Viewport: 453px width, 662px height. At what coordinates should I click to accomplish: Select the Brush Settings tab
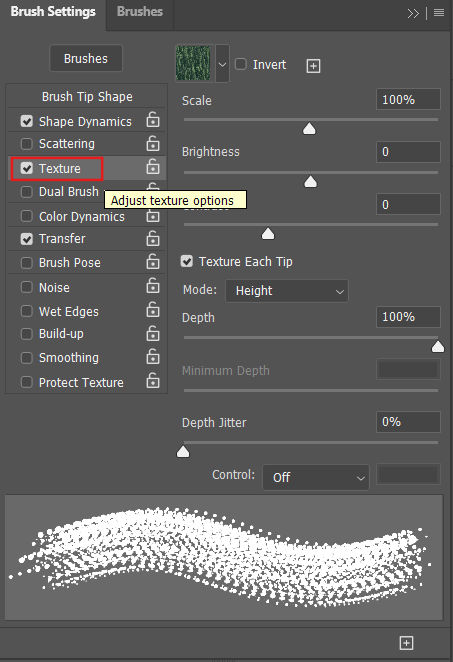point(53,11)
